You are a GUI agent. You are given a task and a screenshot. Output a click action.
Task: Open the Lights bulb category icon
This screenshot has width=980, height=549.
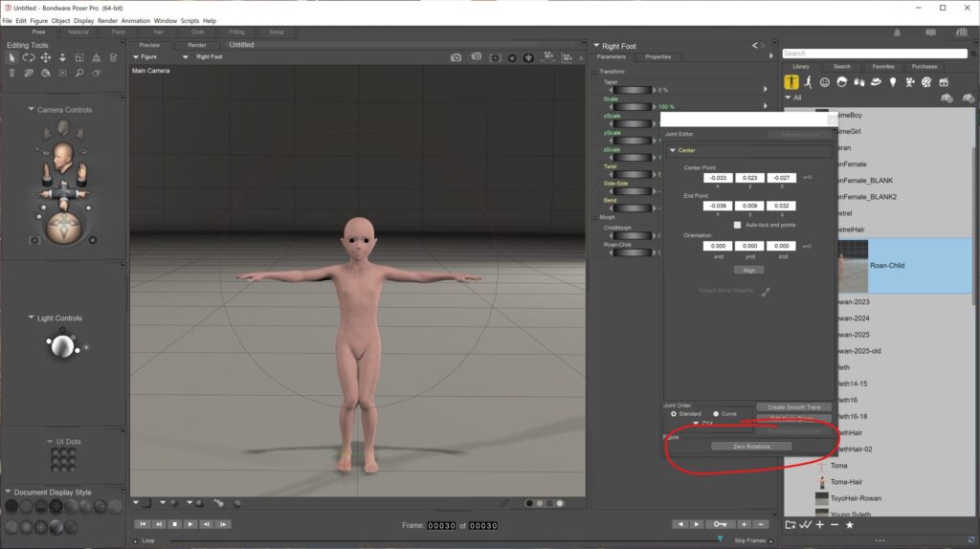click(x=893, y=82)
